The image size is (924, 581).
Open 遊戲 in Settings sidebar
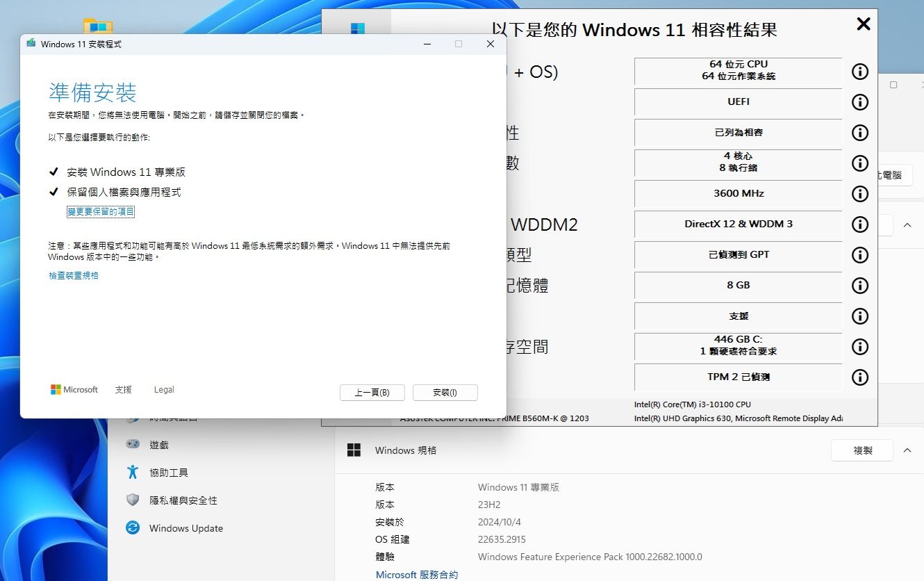coord(159,445)
